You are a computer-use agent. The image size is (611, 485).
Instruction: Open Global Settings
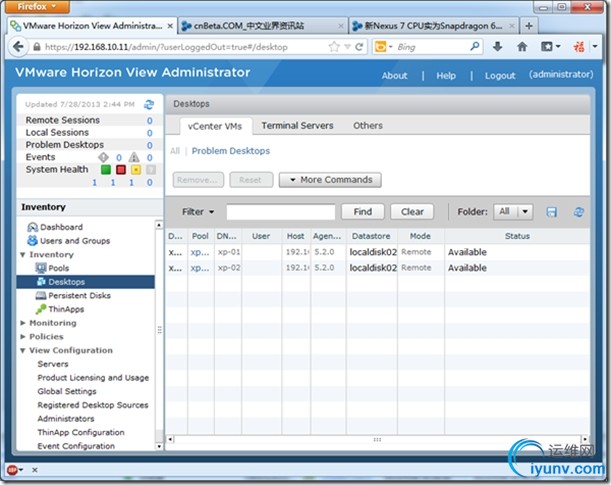pos(67,392)
